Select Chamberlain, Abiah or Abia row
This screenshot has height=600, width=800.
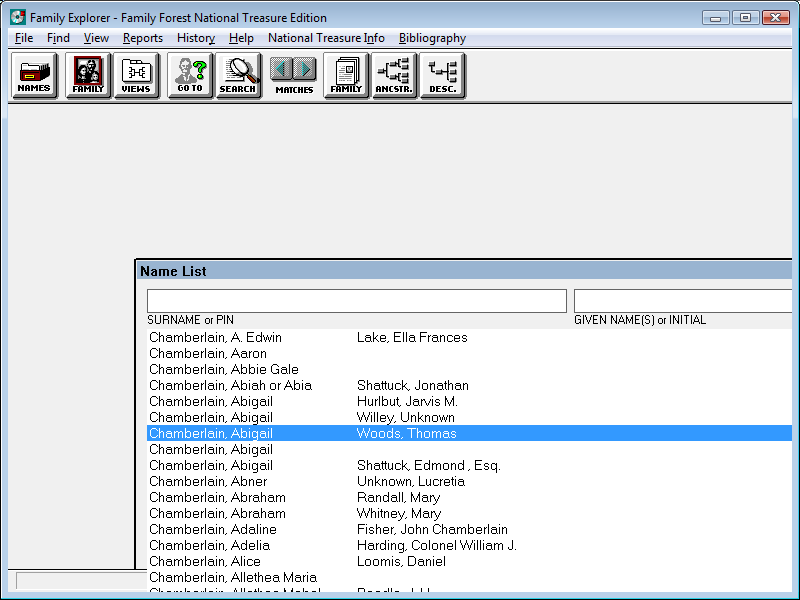469,385
